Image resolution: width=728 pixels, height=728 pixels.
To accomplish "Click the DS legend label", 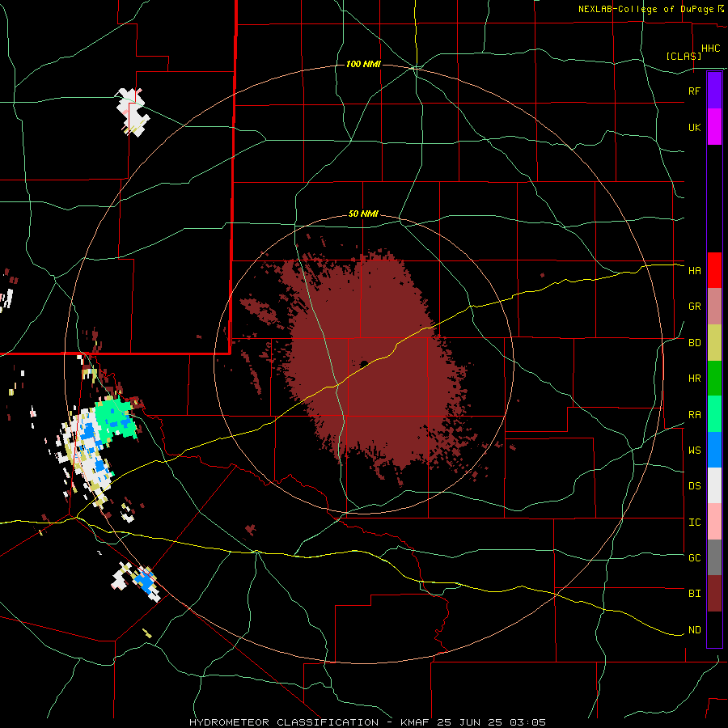I will 694,485.
